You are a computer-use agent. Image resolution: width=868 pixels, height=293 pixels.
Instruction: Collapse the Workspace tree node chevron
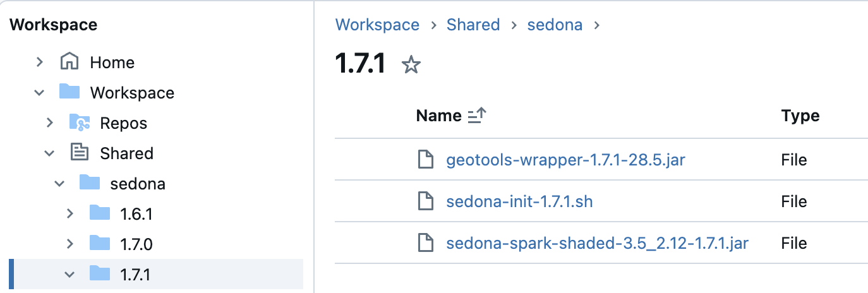pyautogui.click(x=39, y=93)
